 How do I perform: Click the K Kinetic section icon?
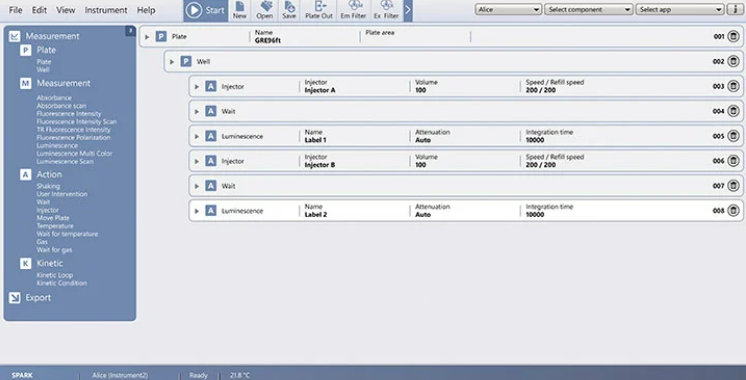point(26,263)
